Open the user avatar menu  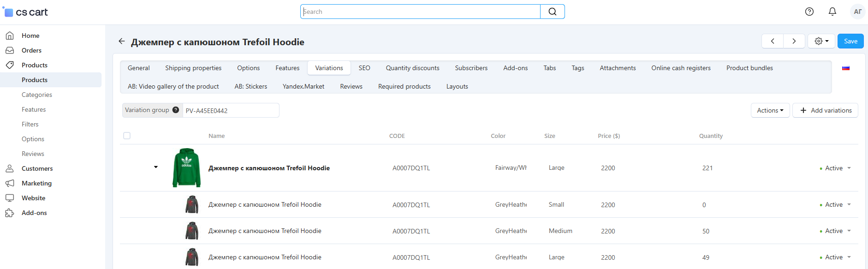tap(857, 12)
